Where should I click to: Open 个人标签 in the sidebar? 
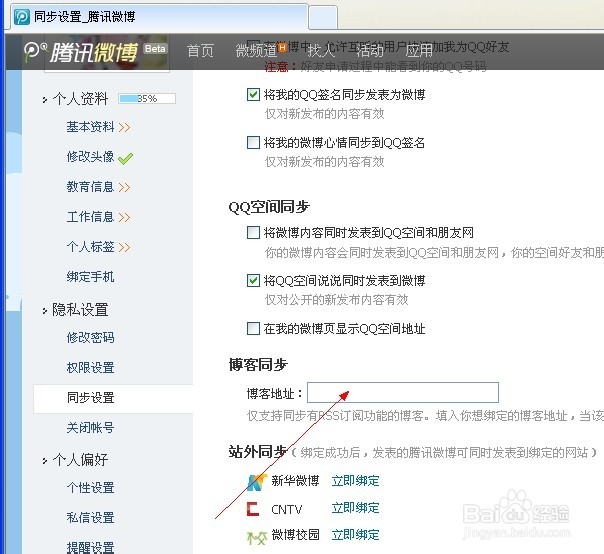coord(91,247)
